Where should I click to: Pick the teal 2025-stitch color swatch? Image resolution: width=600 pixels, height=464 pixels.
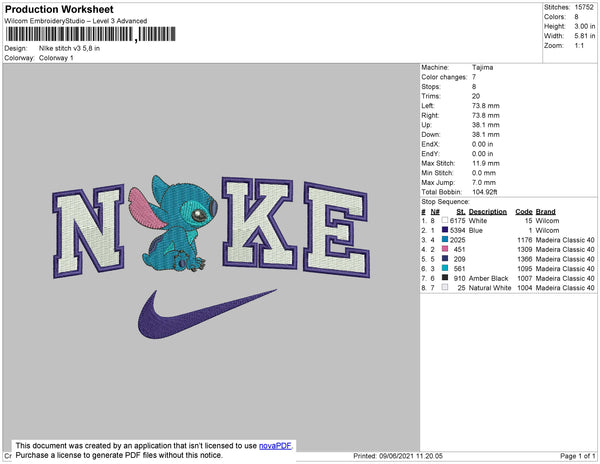click(x=445, y=239)
